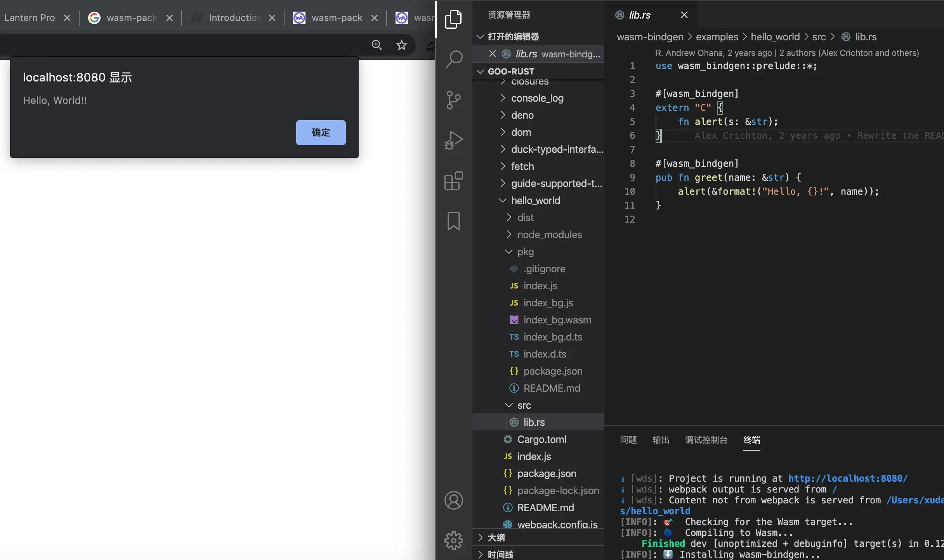
Task: Switch to the 问题 problems tab
Action: tap(628, 440)
